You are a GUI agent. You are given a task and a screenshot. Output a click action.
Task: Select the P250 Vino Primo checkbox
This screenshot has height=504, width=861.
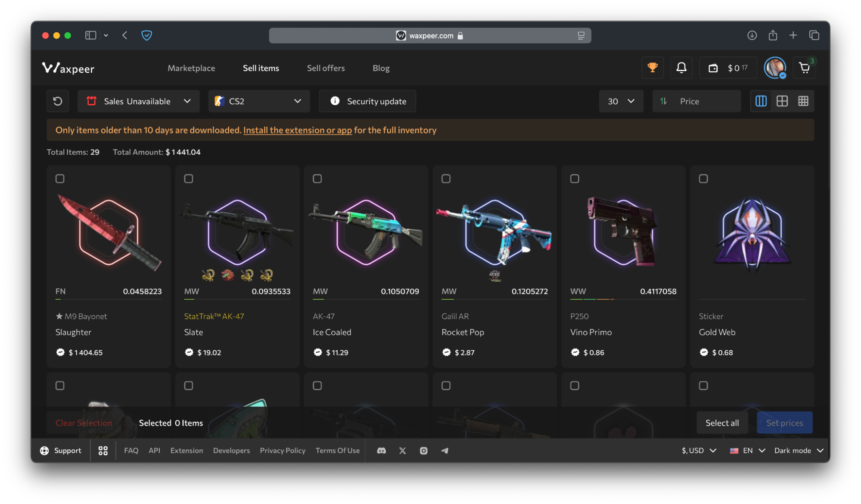coord(575,179)
